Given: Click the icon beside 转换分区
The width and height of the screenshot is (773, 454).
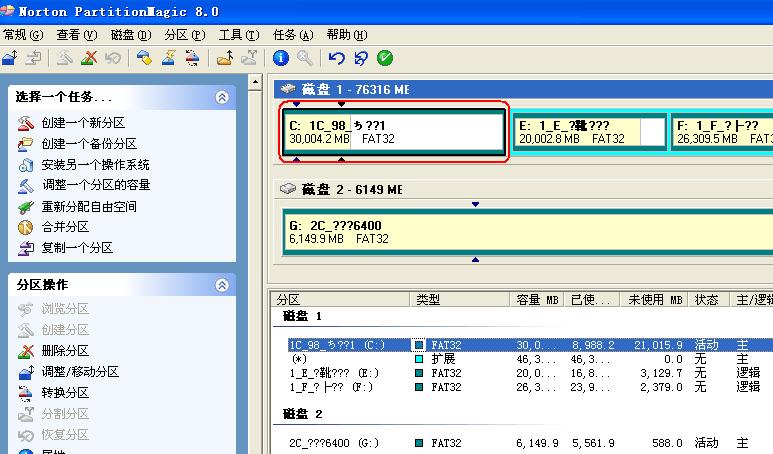Looking at the screenshot, I should click(26, 393).
